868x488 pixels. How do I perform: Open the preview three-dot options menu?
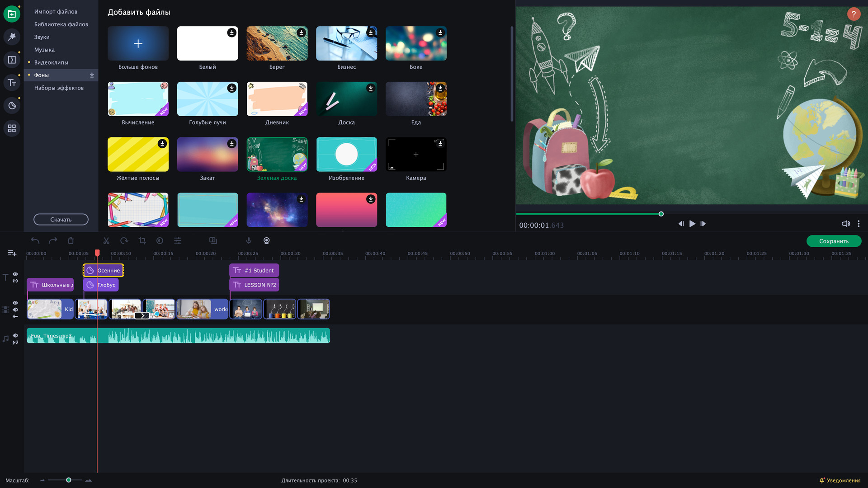click(x=859, y=224)
